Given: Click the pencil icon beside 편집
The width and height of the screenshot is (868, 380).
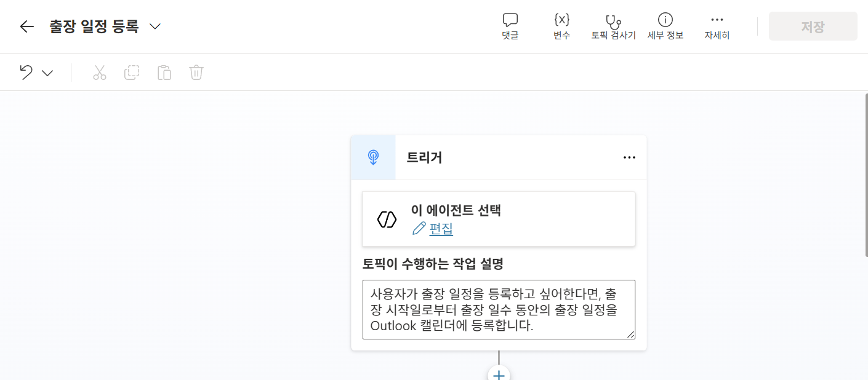Looking at the screenshot, I should click(419, 229).
